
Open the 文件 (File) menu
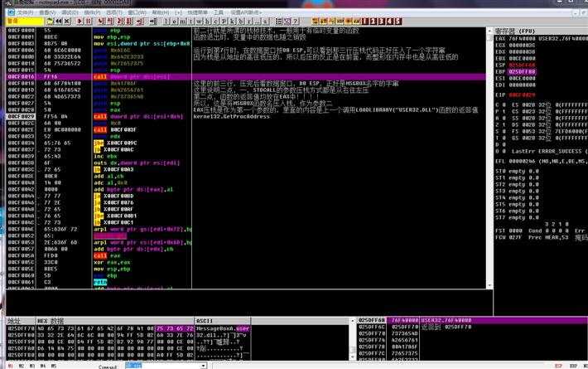(26, 12)
